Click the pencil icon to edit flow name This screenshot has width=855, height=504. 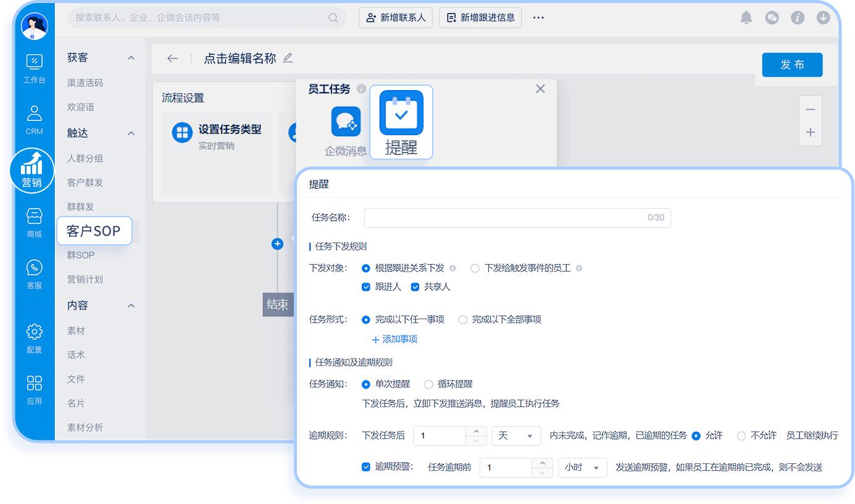(288, 57)
